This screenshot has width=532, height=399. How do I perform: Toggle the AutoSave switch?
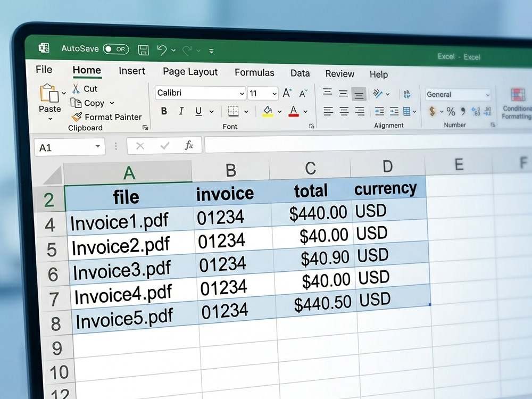pyautogui.click(x=115, y=49)
